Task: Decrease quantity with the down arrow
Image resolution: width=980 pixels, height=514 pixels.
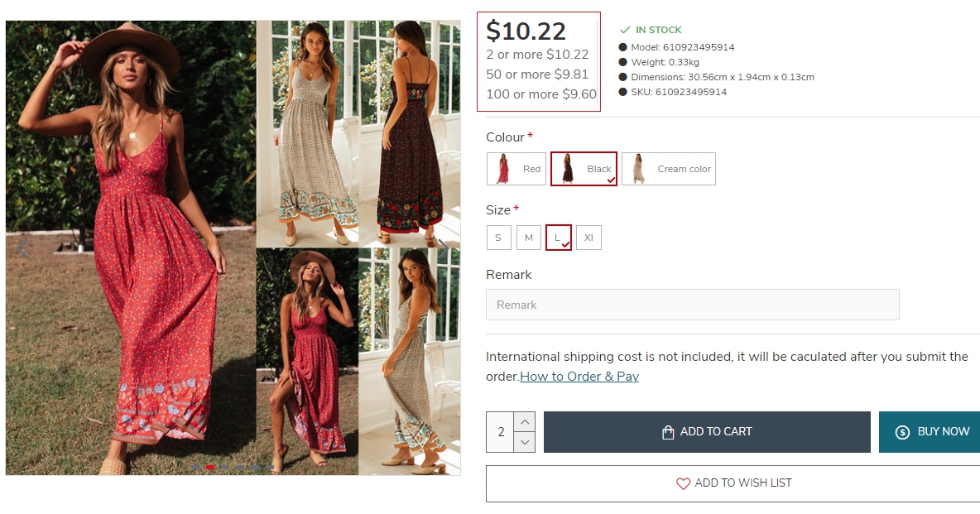Action: (525, 442)
